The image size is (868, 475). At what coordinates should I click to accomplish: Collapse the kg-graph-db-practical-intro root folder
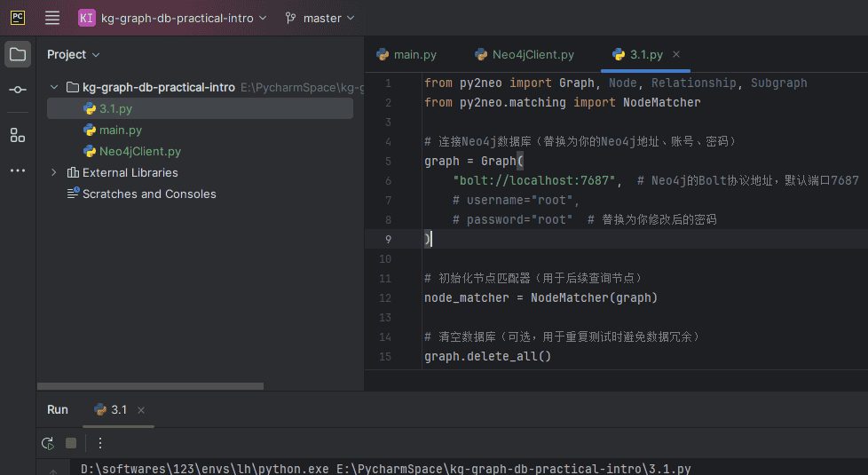point(54,87)
